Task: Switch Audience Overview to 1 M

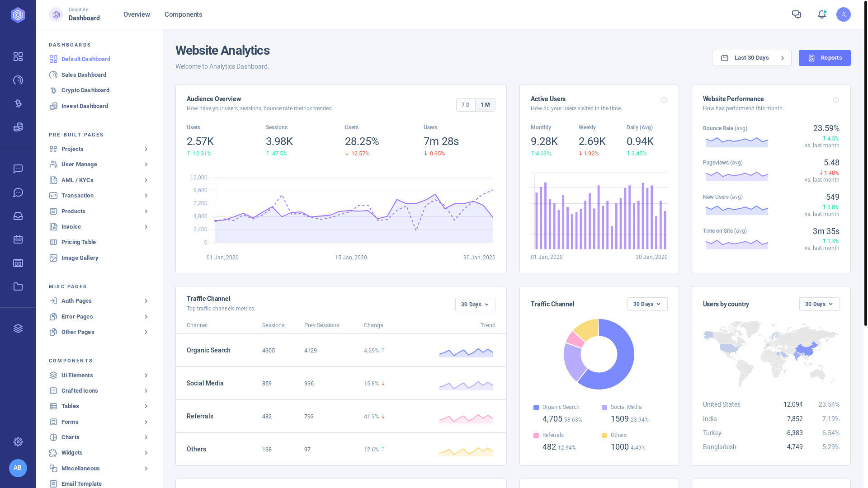Action: (485, 105)
